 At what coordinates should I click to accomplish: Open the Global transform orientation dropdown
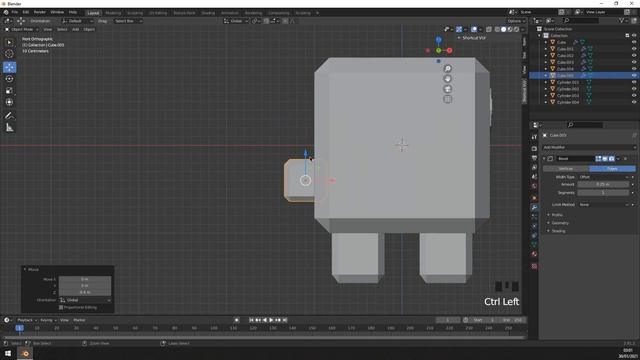pyautogui.click(x=236, y=21)
